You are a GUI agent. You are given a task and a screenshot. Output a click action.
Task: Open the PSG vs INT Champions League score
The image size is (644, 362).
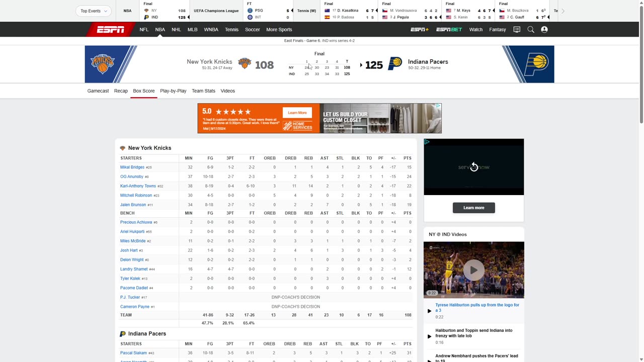tap(268, 11)
